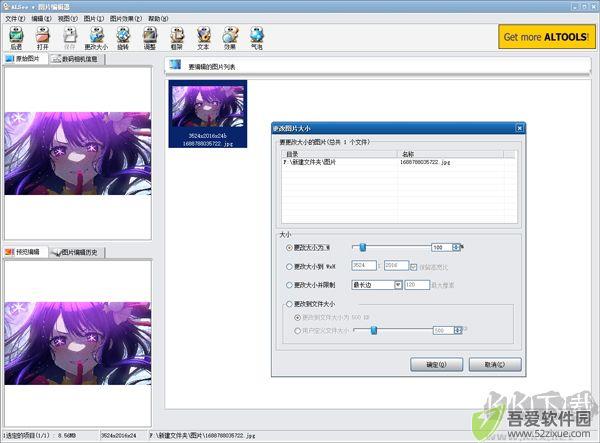This screenshot has height=443, width=600.
Task: Click the Get more ALTOOLS banner
Action: 547,37
